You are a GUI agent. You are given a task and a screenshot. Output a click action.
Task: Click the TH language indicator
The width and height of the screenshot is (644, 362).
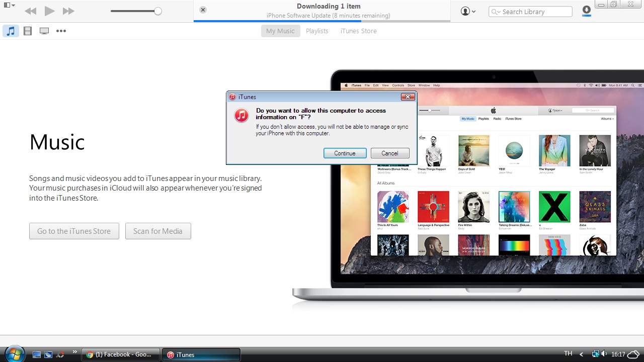coord(569,354)
